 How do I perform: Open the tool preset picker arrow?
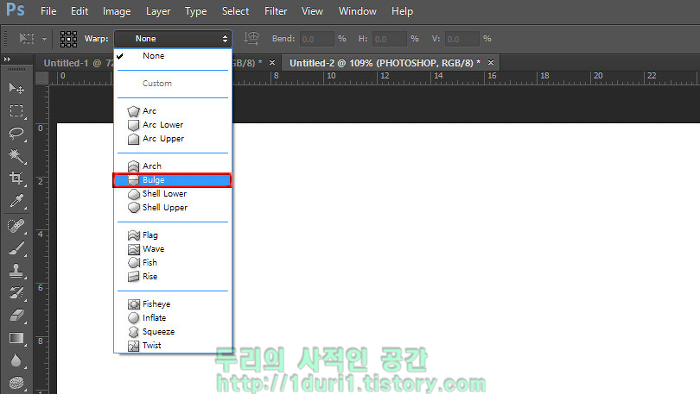click(44, 39)
